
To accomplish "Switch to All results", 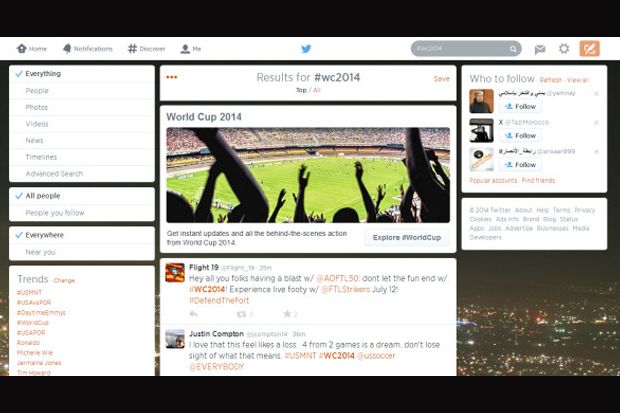I will pyautogui.click(x=316, y=90).
